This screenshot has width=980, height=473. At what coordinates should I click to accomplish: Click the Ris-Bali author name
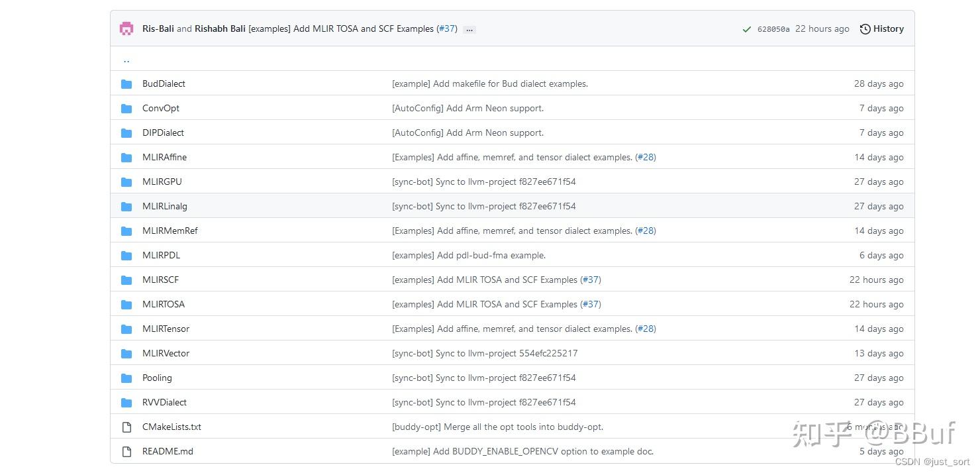(x=158, y=29)
